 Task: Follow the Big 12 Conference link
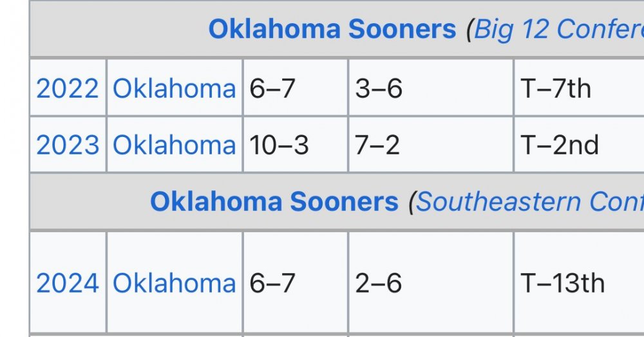pyautogui.click(x=559, y=29)
